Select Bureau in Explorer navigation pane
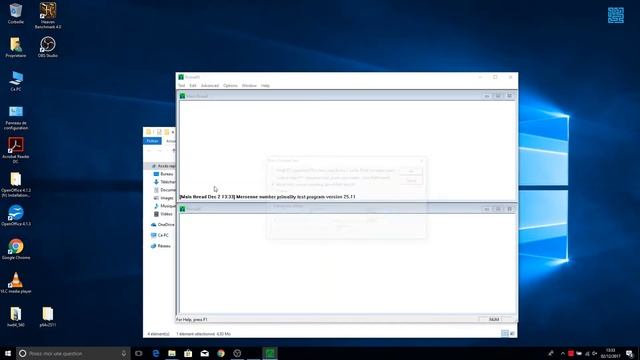This screenshot has height=360, width=640. 164,174
